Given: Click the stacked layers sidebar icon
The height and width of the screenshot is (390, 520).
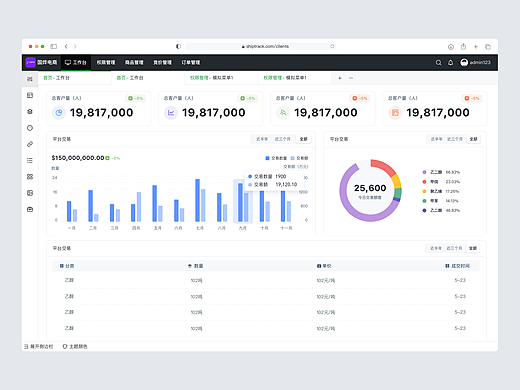Looking at the screenshot, I should (30, 112).
